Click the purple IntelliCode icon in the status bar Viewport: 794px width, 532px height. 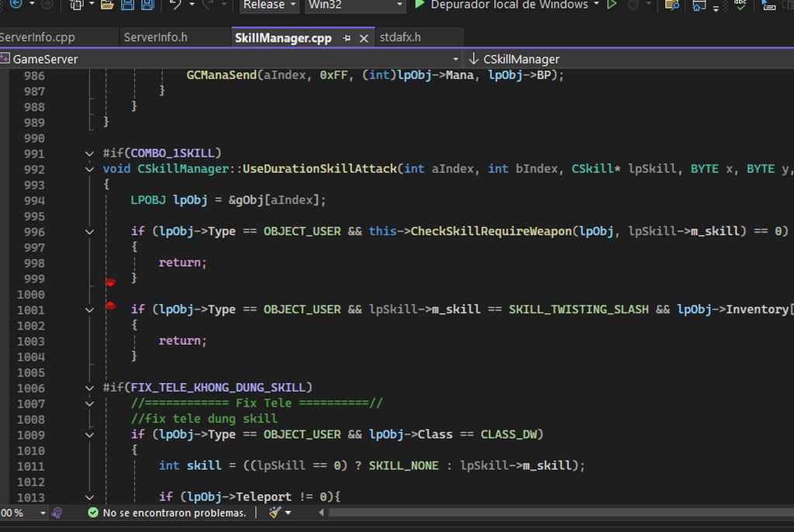click(57, 513)
